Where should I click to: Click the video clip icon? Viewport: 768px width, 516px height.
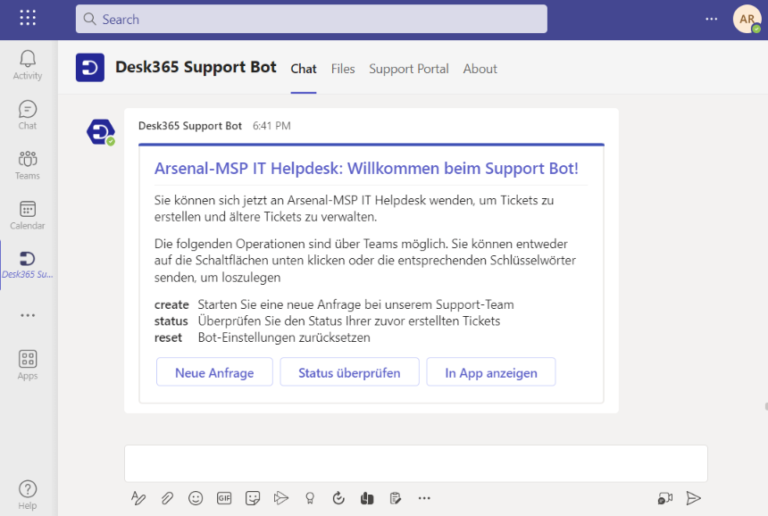(x=665, y=498)
